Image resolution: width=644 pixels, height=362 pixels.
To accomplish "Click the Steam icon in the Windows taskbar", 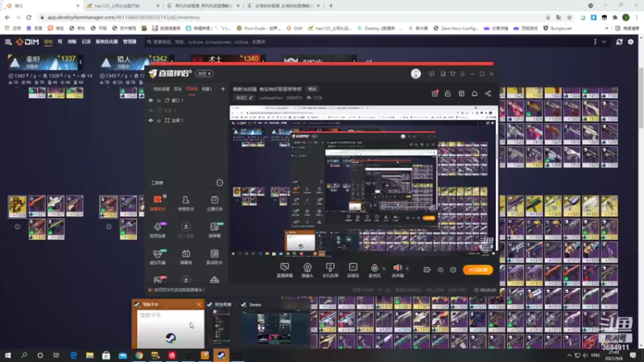I will (x=221, y=355).
